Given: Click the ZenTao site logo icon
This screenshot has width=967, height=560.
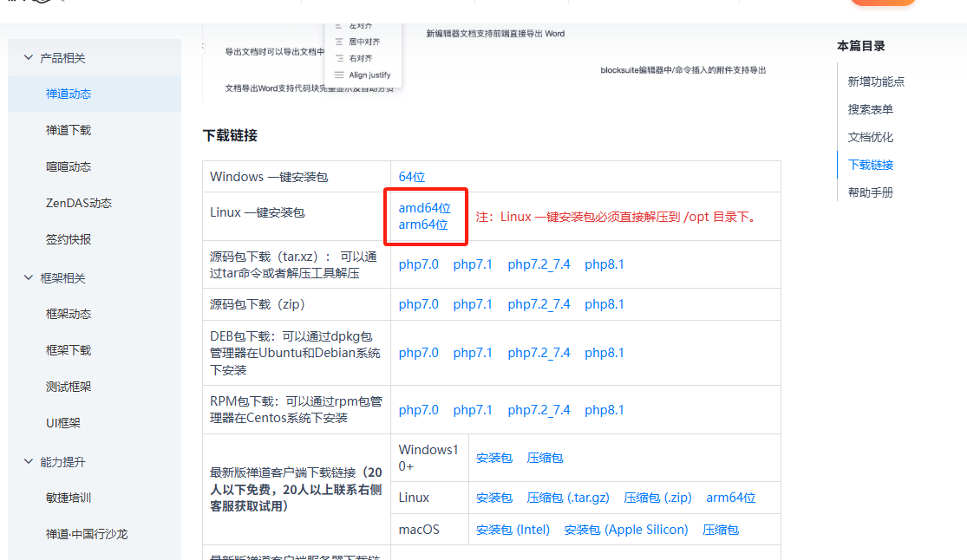Looking at the screenshot, I should [x=17, y=3].
